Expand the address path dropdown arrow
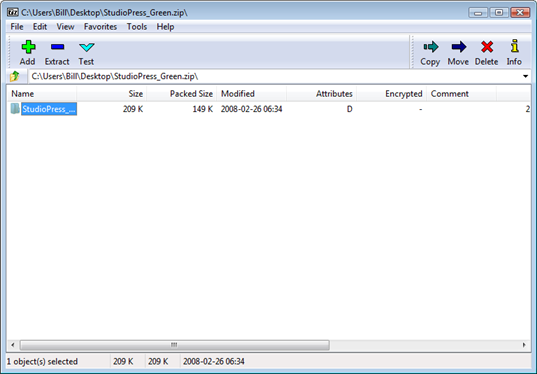 (525, 76)
